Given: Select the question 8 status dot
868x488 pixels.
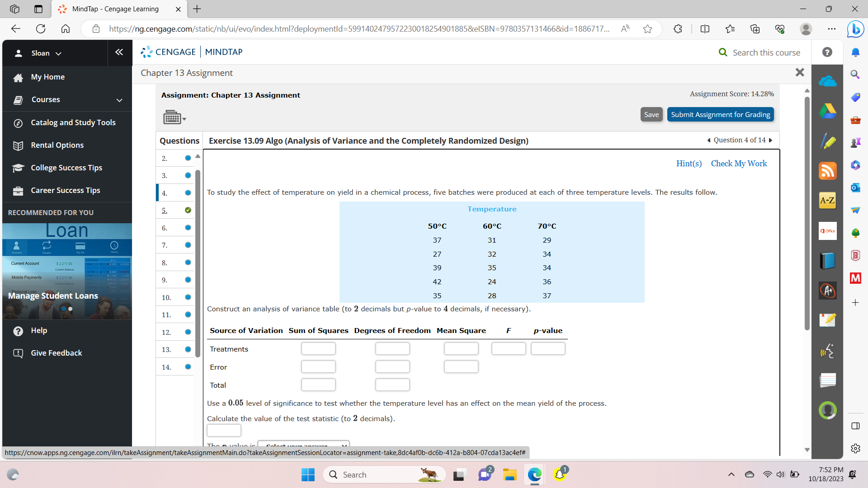Looking at the screenshot, I should tap(188, 263).
